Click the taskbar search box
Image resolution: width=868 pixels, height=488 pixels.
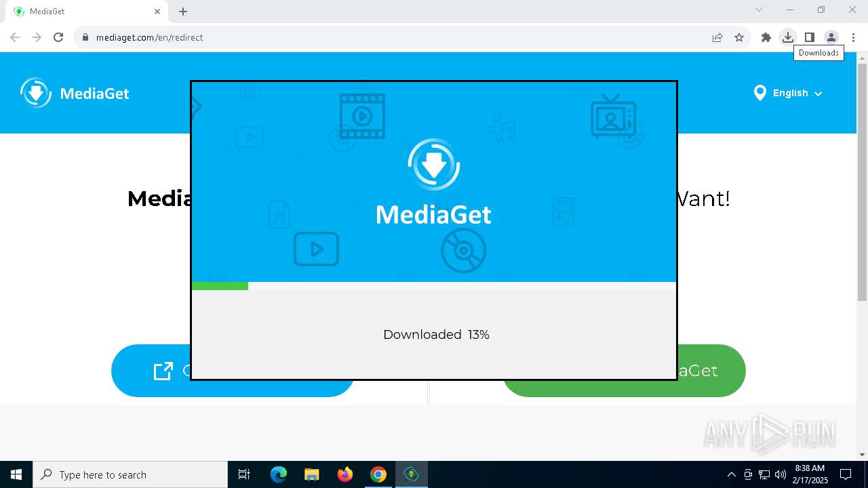130,474
